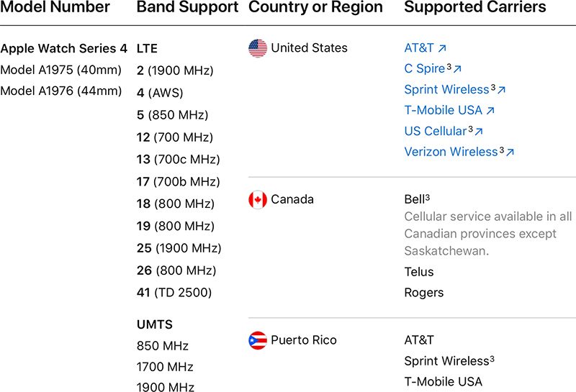The height and width of the screenshot is (392, 576).
Task: Visit the T-Mobile USA link
Action: [443, 111]
